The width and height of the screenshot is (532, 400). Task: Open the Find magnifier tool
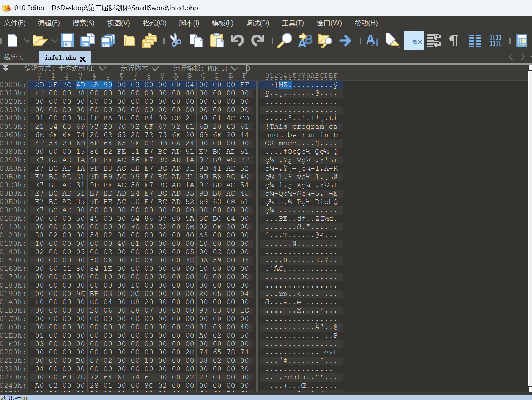pyautogui.click(x=284, y=40)
